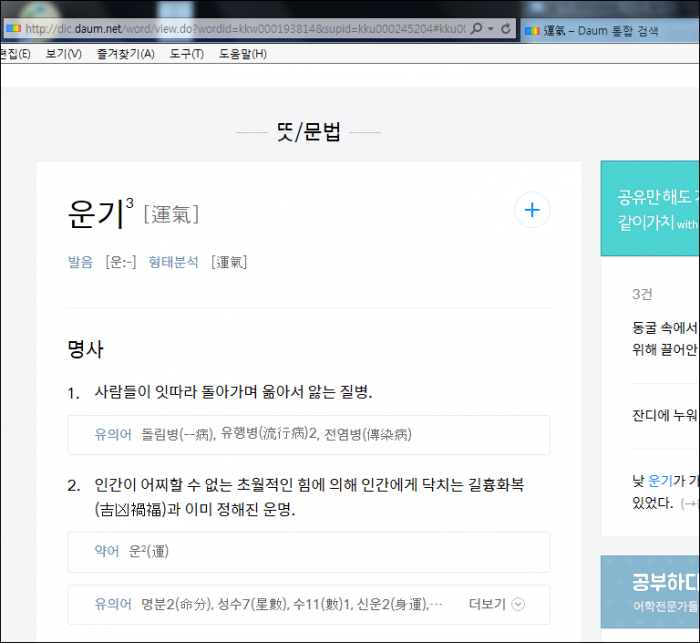Screen dimensions: 700x643
Task: Click the teal 공유만해도 banner
Action: coord(650,209)
